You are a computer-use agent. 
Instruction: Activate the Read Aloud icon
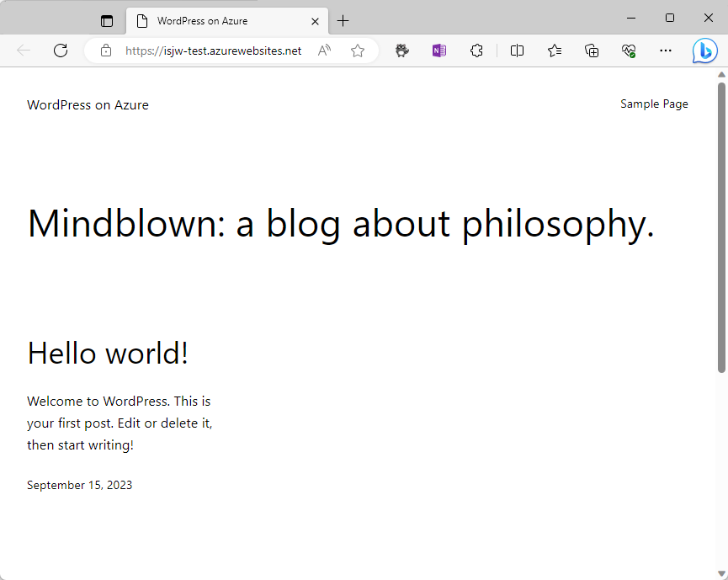coord(324,51)
